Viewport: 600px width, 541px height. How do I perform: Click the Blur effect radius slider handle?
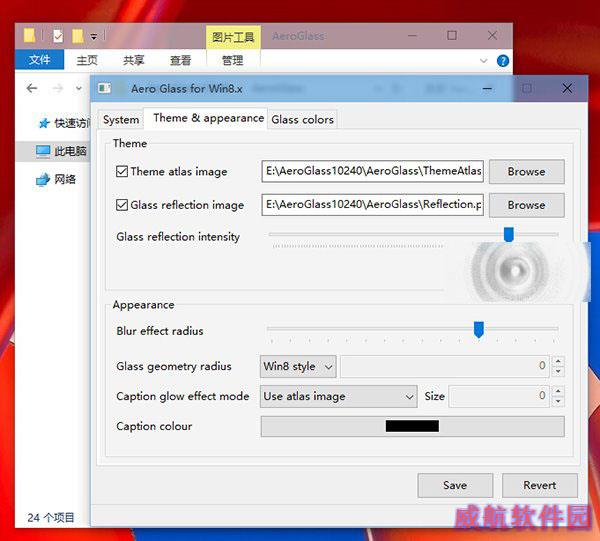pyautogui.click(x=479, y=329)
